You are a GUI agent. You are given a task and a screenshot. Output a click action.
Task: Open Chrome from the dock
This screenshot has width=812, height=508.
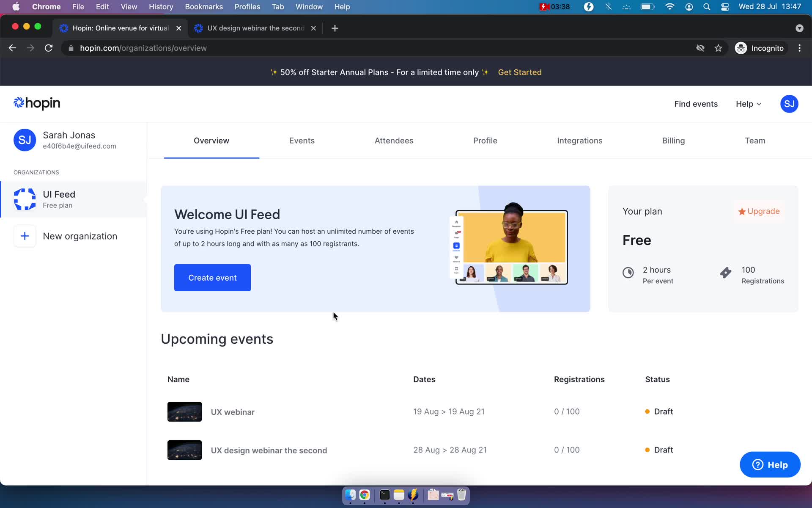(x=365, y=494)
